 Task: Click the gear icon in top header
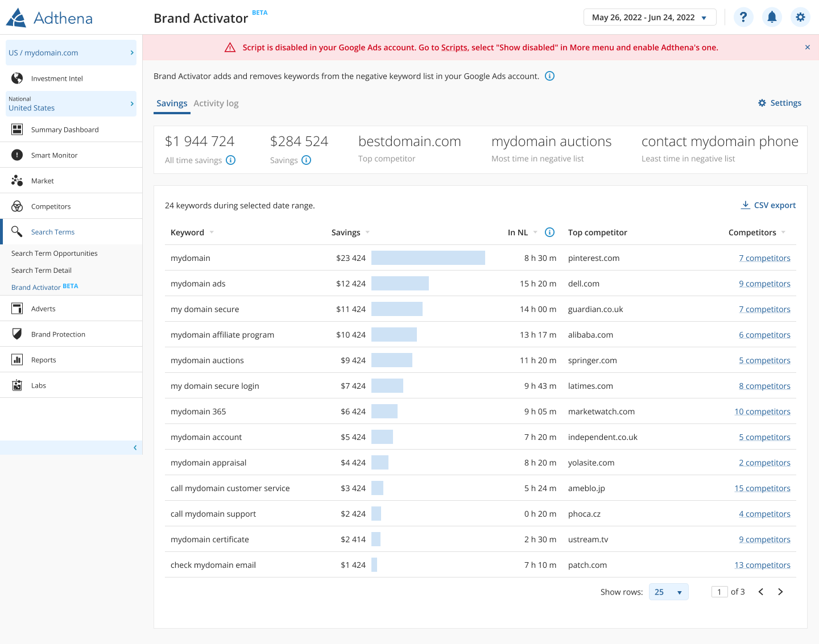pyautogui.click(x=800, y=17)
